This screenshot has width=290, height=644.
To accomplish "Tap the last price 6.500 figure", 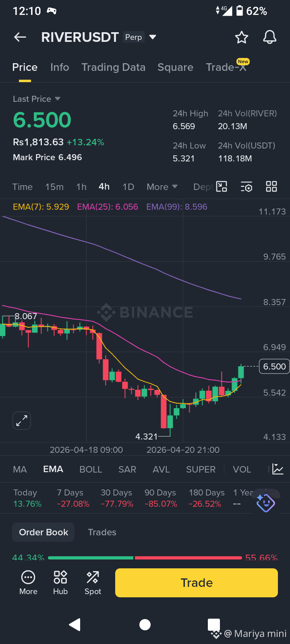I will coord(42,120).
